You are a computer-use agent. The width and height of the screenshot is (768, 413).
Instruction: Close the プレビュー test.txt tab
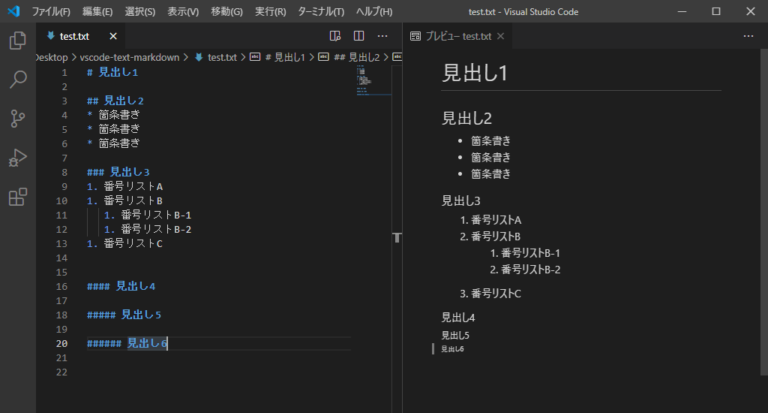[501, 36]
